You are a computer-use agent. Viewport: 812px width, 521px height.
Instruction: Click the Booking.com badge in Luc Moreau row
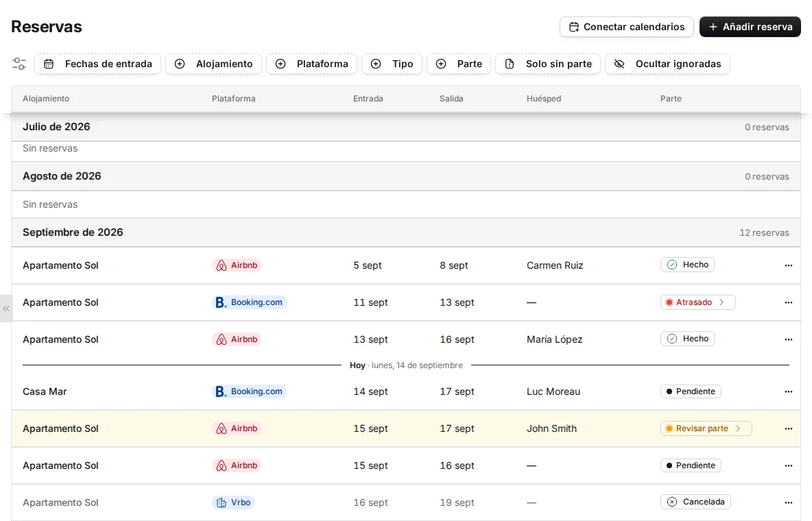[x=249, y=391]
